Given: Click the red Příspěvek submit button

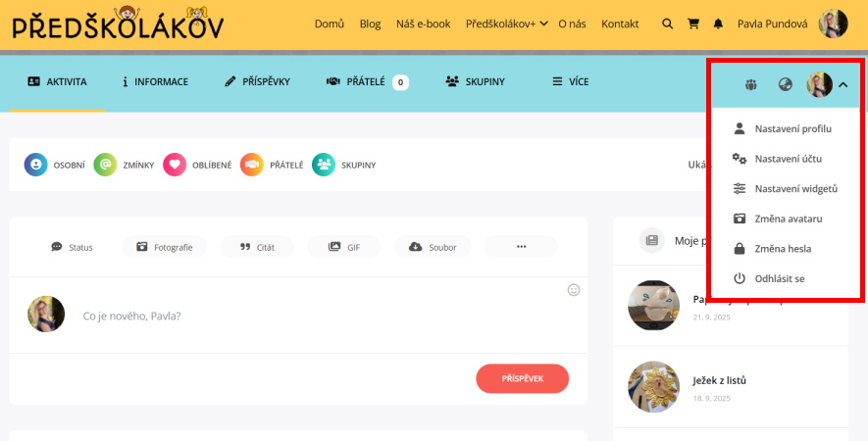Looking at the screenshot, I should point(522,378).
